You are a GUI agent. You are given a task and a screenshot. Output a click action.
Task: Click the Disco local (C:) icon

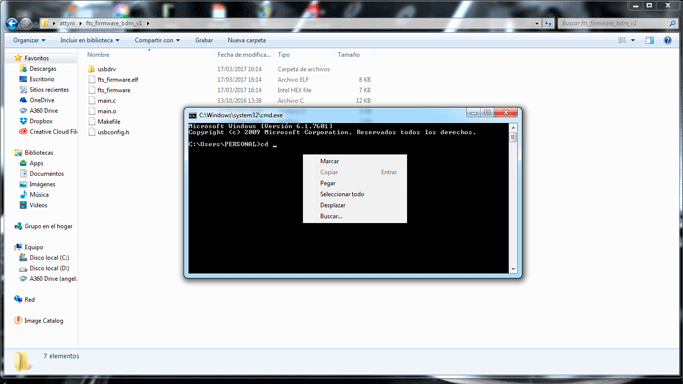click(23, 258)
